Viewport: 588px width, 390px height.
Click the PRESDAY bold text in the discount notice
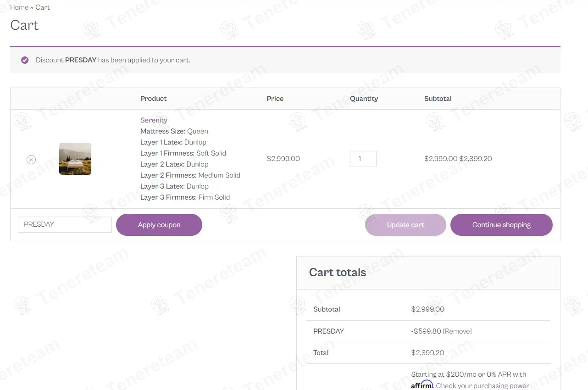pyautogui.click(x=81, y=60)
